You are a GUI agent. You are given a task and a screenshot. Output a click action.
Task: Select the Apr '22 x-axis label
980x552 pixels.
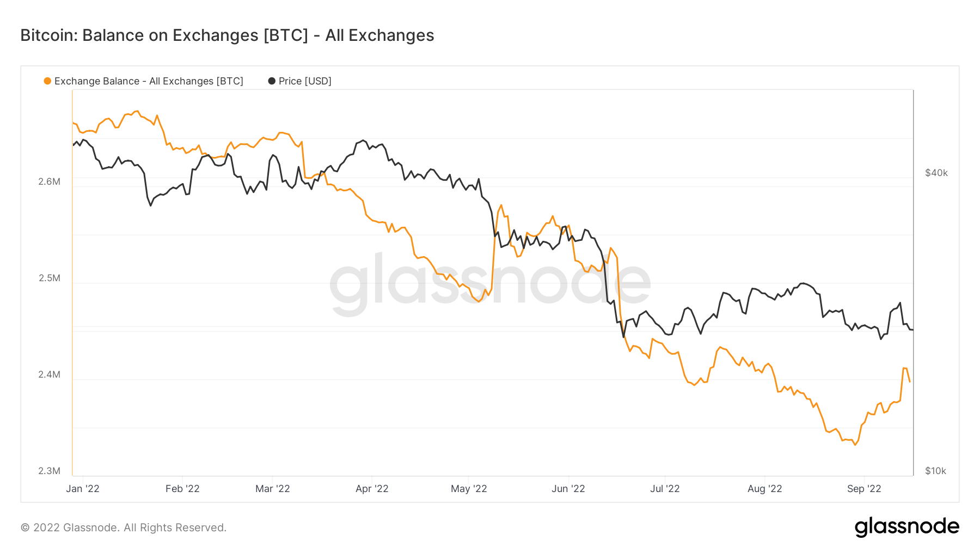click(372, 489)
